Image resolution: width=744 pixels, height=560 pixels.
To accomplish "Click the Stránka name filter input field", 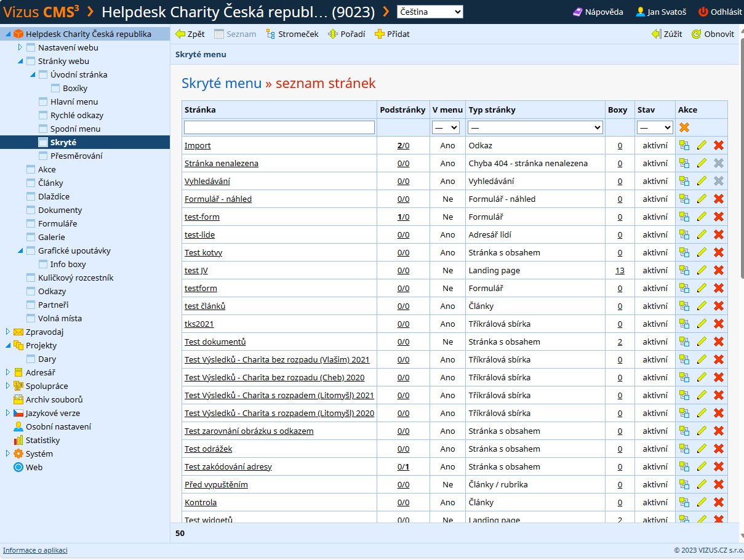I will [x=279, y=127].
